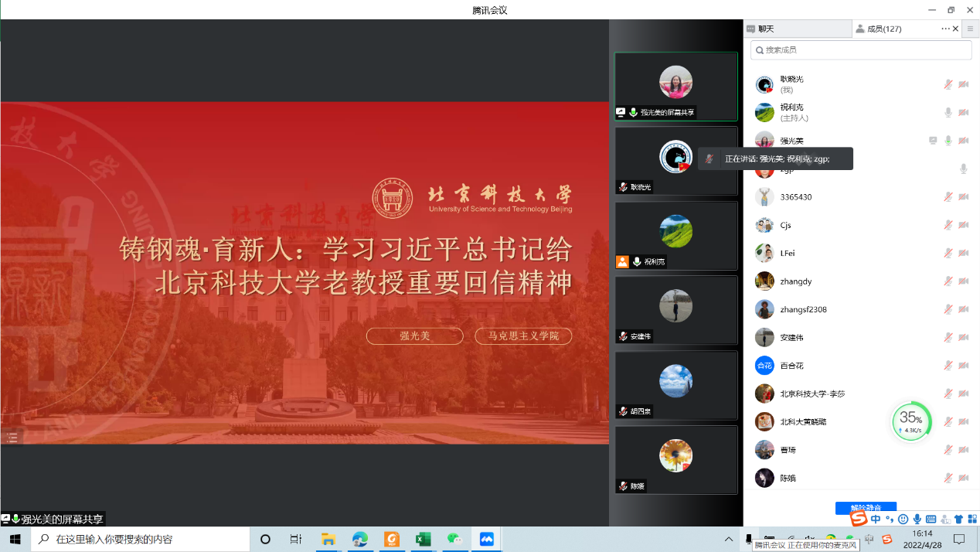
Task: Expand the taskbar hidden icons chevron
Action: pyautogui.click(x=727, y=539)
